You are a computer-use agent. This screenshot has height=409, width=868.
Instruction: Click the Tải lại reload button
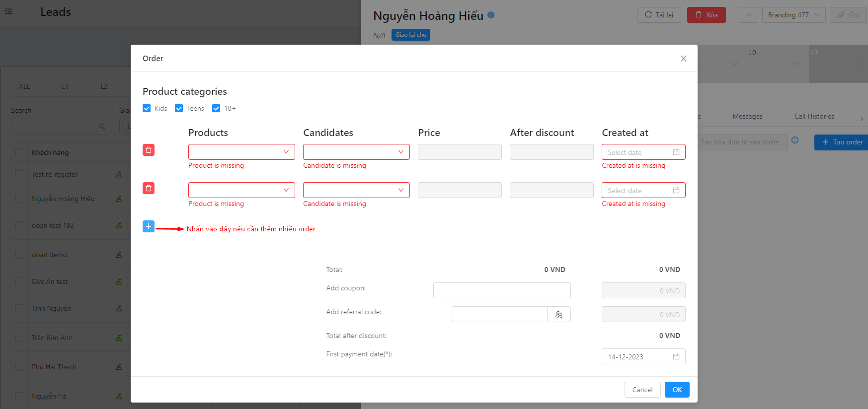tap(659, 15)
